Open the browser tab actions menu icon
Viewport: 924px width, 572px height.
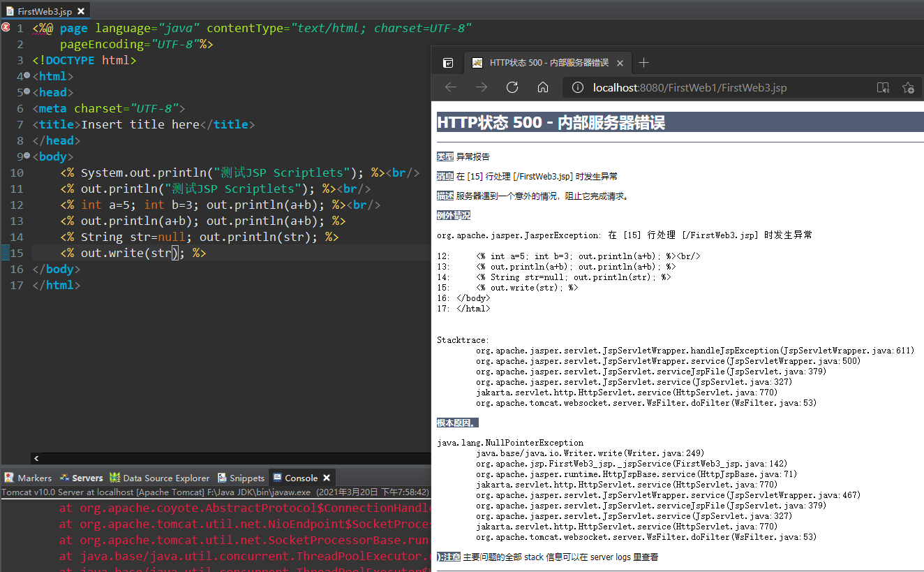point(449,63)
